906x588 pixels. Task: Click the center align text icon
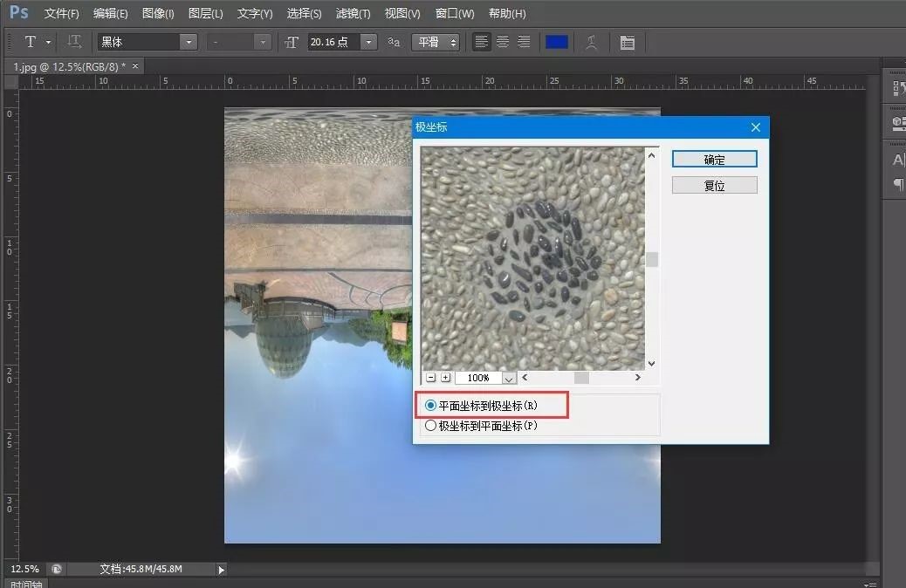[503, 42]
